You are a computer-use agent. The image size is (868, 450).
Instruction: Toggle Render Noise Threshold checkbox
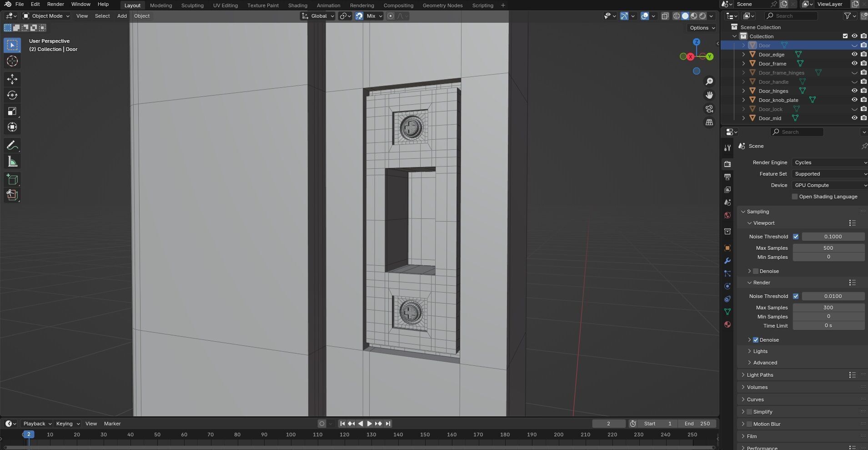(x=796, y=296)
